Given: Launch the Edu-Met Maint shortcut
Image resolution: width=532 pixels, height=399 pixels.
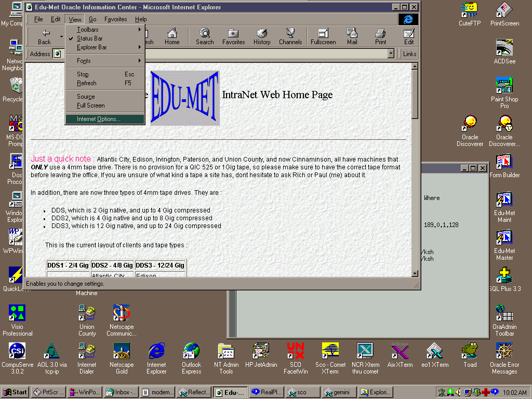Looking at the screenshot, I should click(504, 207).
